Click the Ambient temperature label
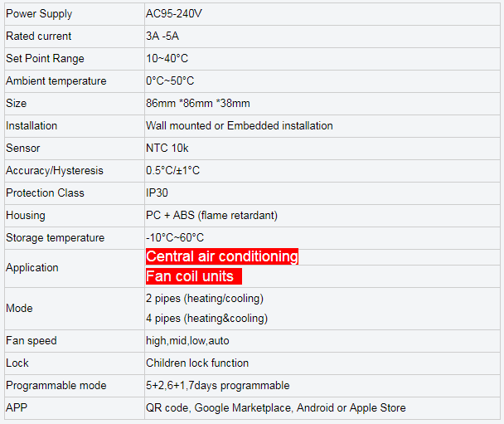The width and height of the screenshot is (504, 424). [x=56, y=81]
